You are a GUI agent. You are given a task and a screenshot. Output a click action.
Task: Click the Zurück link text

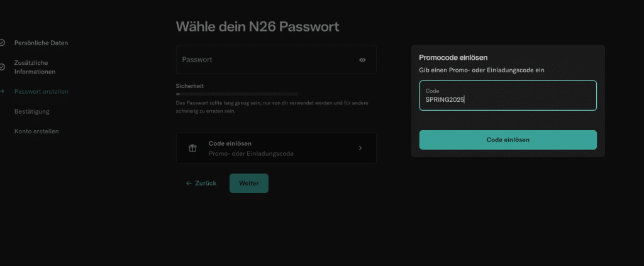[x=206, y=184]
